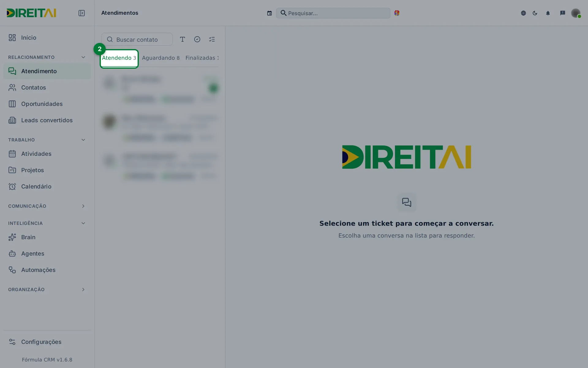Open Atividades in the sidebar
The width and height of the screenshot is (588, 368).
(x=47, y=154)
